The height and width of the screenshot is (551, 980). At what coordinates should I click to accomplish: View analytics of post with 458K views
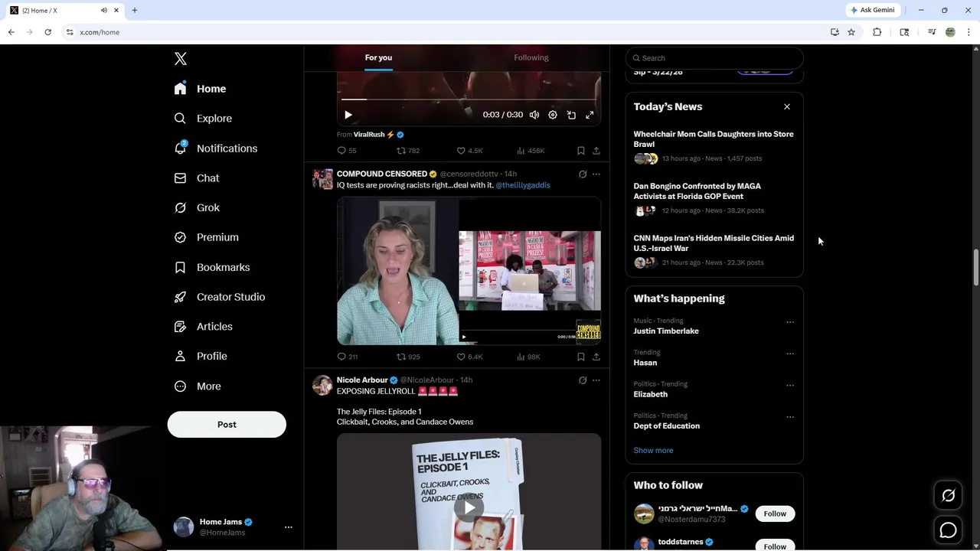click(x=531, y=151)
